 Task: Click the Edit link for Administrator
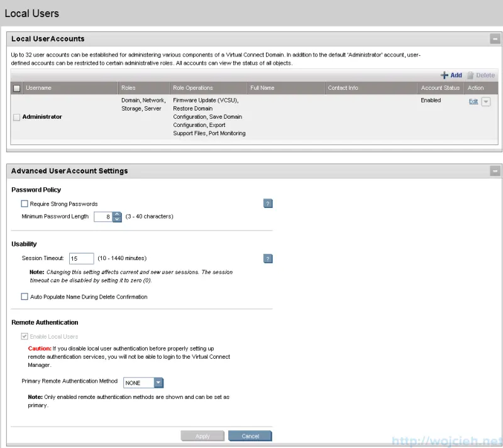[x=473, y=101]
